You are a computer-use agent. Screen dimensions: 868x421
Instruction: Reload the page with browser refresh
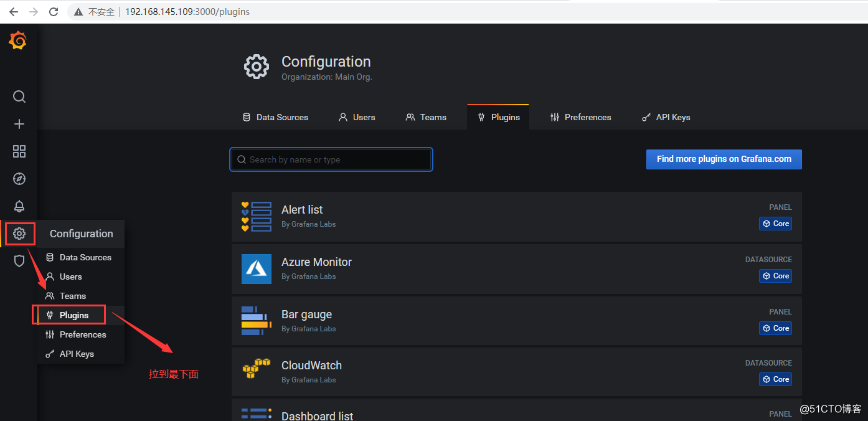54,12
